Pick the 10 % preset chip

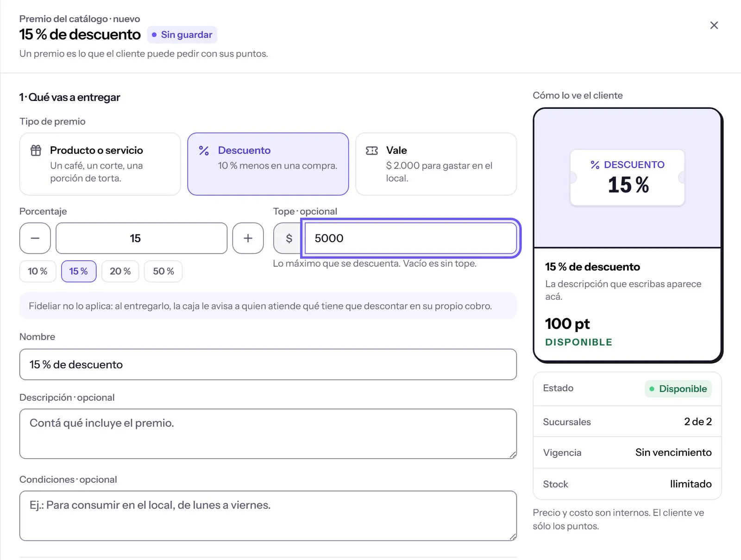click(x=38, y=271)
